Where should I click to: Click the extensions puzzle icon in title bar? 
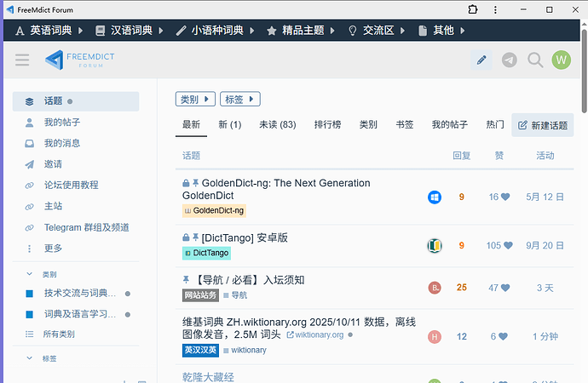point(473,9)
